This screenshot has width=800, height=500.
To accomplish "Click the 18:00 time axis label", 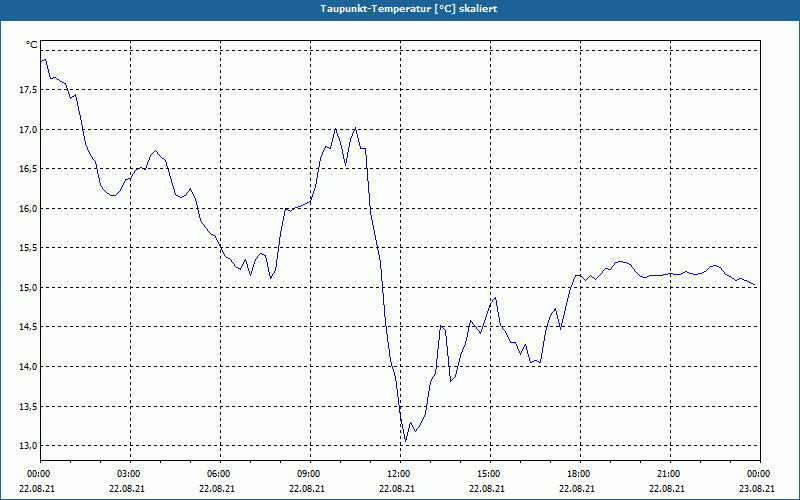I will click(x=580, y=474).
